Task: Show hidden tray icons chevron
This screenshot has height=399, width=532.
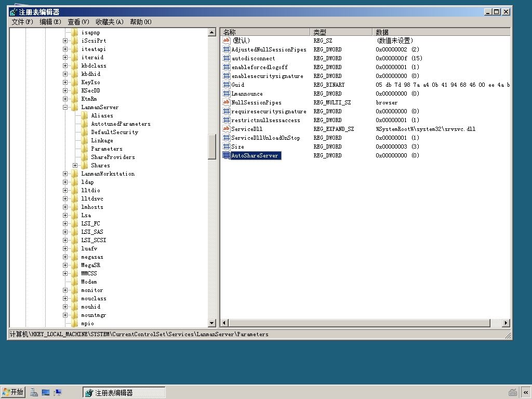Action: coord(526,393)
